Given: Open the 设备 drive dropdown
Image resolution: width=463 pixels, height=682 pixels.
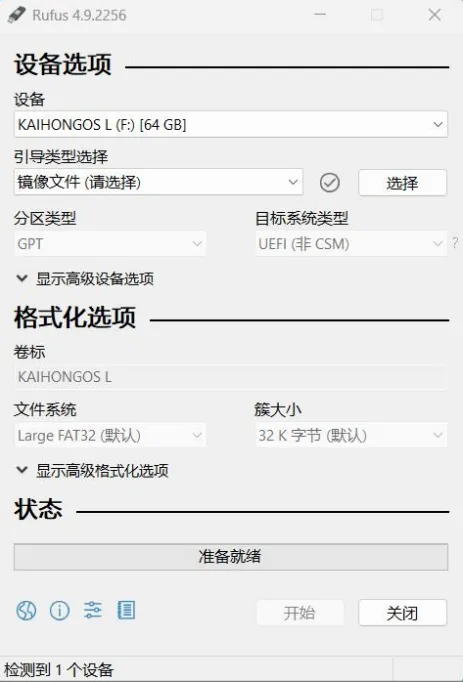Looking at the screenshot, I should click(x=231, y=124).
